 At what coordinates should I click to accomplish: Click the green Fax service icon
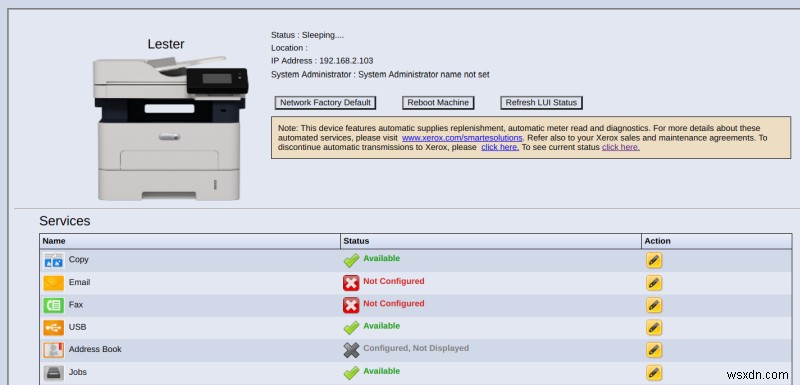tap(54, 305)
